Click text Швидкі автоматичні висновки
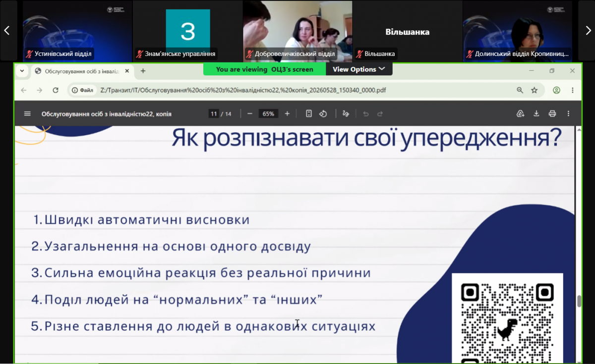The width and height of the screenshot is (595, 364). coord(147,219)
